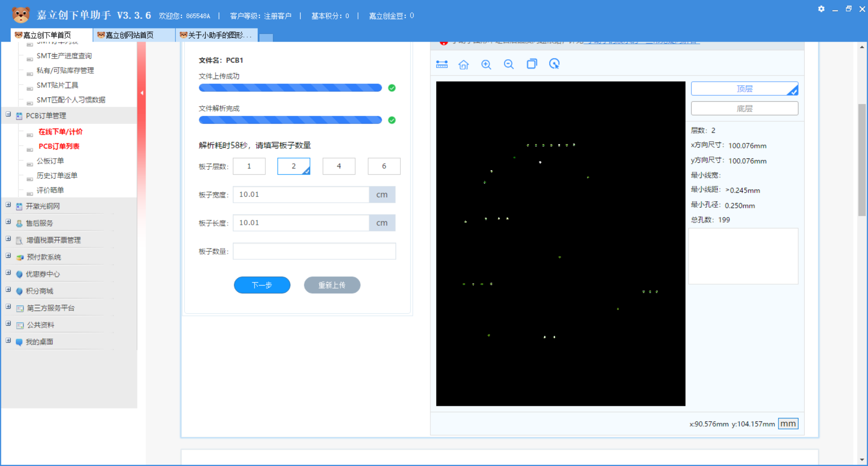Expand the 开激光钢网 tree node

pyautogui.click(x=8, y=205)
